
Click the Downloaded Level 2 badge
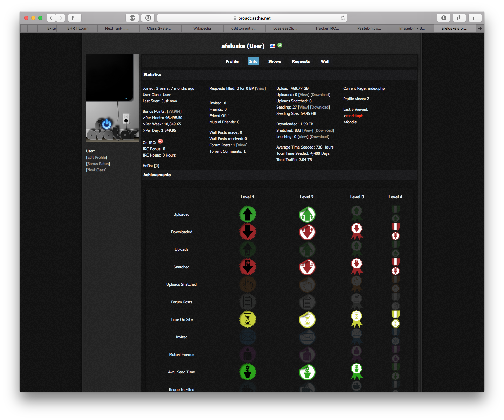click(307, 232)
